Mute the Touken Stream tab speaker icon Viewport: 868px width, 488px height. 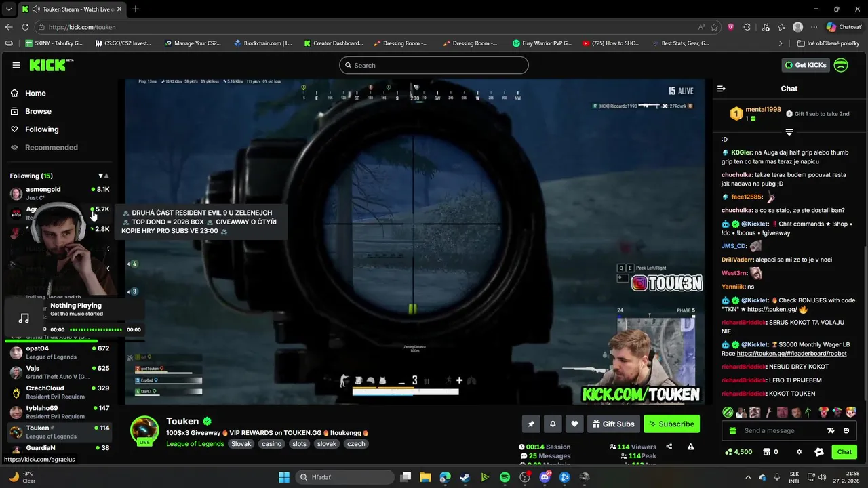(35, 9)
